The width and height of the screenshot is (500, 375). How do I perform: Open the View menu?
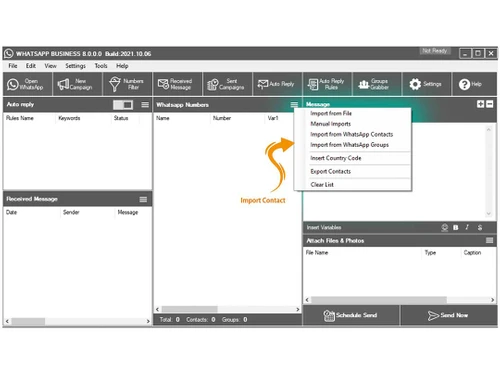(x=51, y=66)
